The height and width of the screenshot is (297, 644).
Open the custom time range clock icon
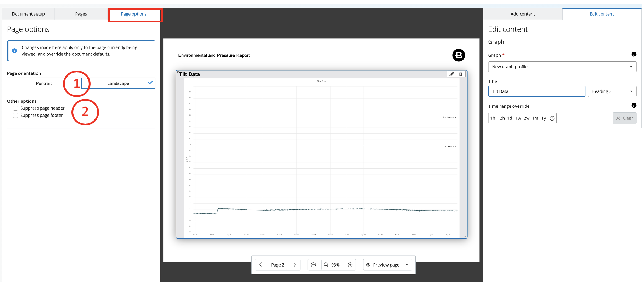click(552, 118)
